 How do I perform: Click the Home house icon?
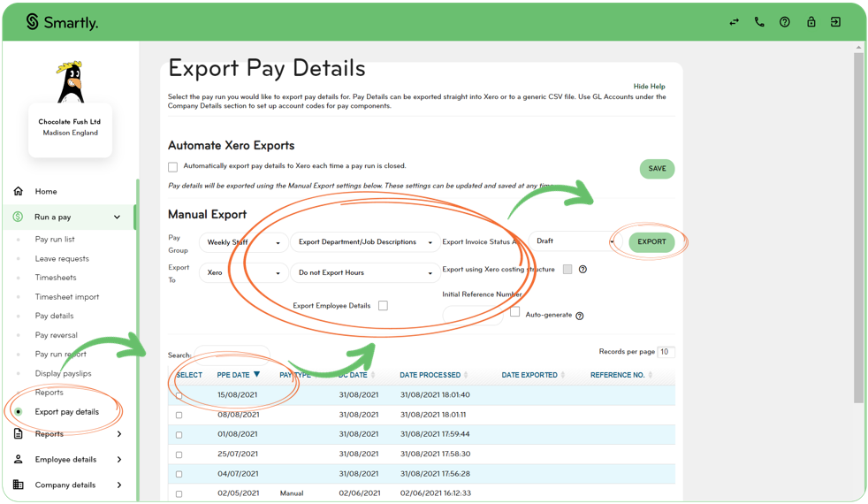coord(19,191)
